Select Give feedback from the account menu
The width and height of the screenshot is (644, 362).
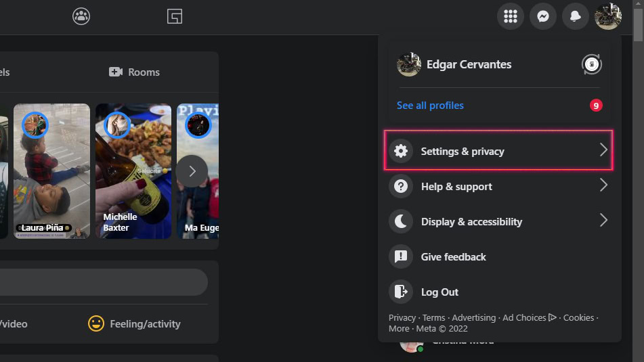coord(453,257)
